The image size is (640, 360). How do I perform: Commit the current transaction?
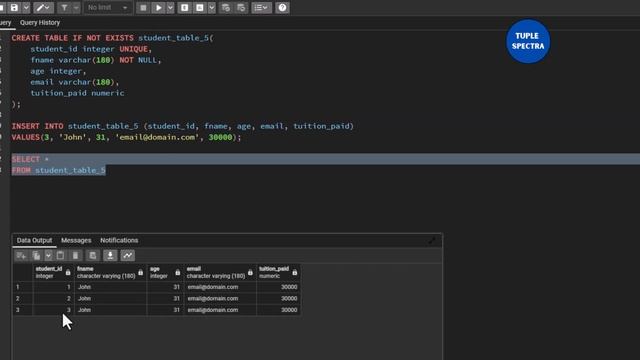(226, 7)
